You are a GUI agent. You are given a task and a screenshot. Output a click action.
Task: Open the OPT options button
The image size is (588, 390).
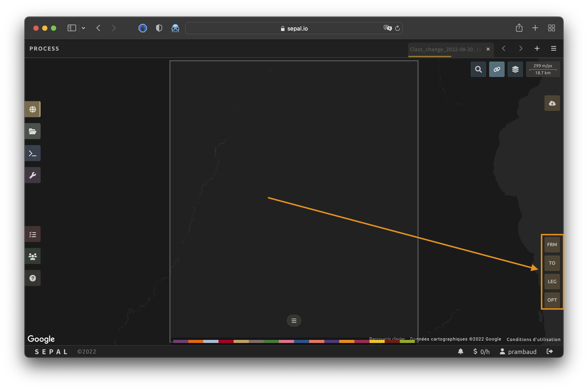552,300
